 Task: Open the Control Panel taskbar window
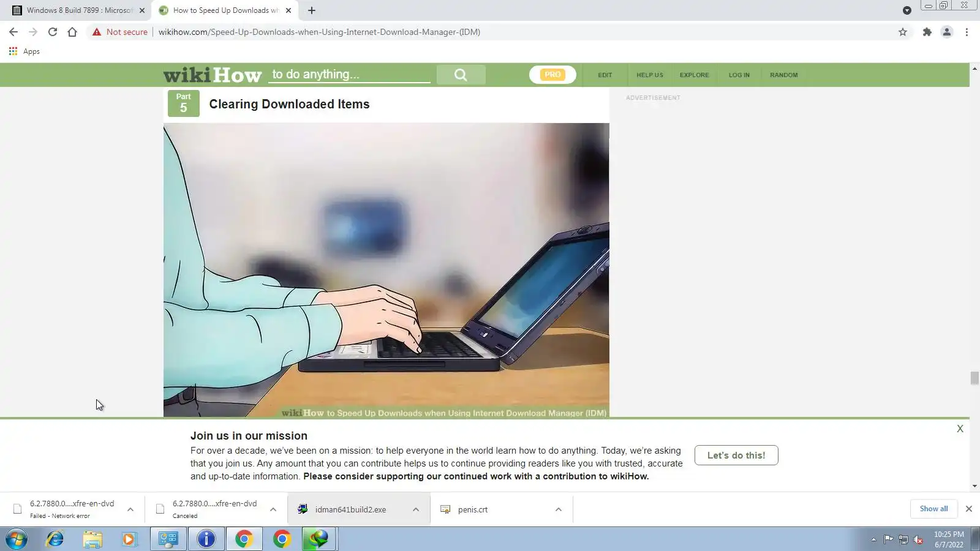point(168,539)
